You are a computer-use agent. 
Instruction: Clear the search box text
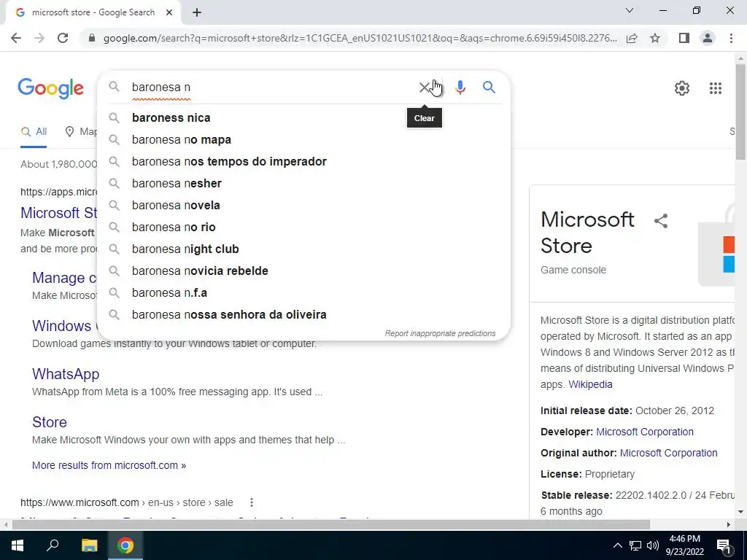pyautogui.click(x=424, y=87)
